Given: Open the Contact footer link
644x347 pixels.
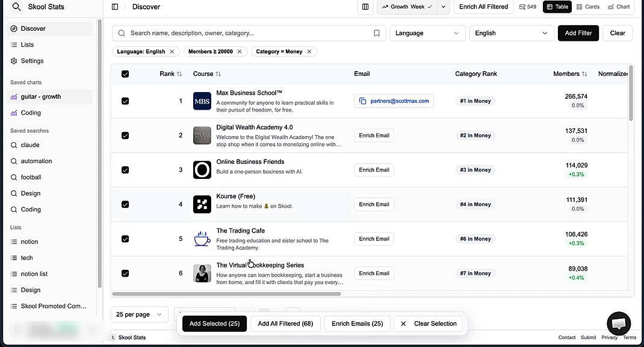Looking at the screenshot, I should pos(567,337).
